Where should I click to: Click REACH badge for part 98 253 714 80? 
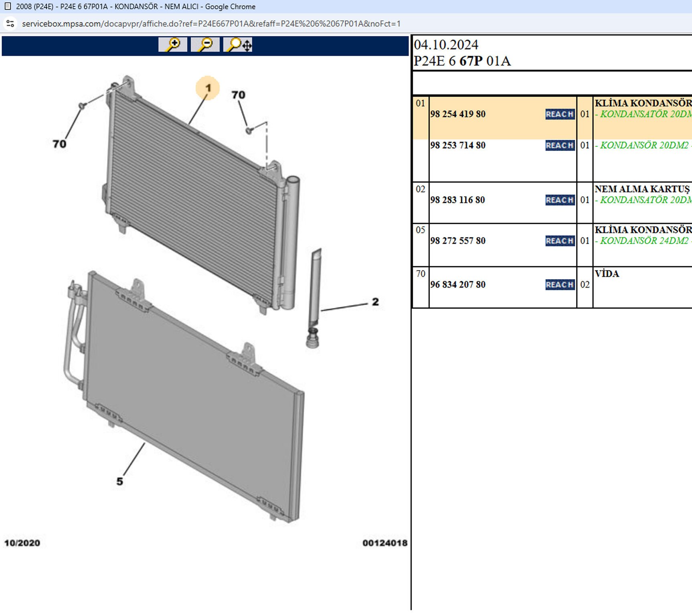(560, 146)
